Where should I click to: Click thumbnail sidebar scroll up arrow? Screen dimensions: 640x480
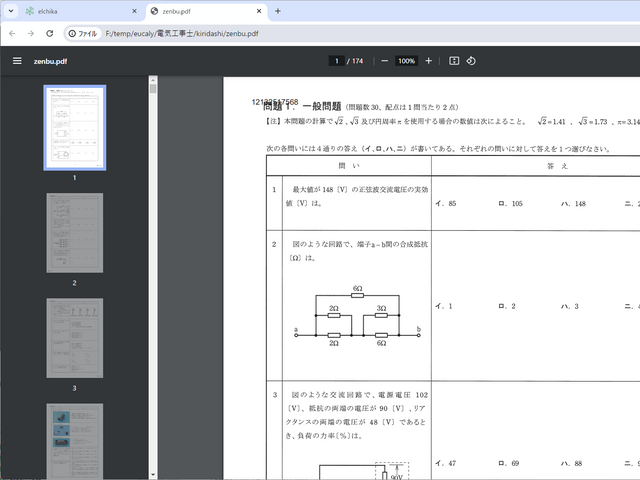point(153,80)
